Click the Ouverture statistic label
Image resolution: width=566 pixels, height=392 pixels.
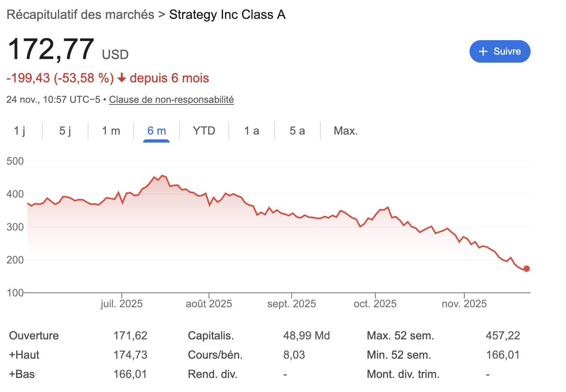34,335
